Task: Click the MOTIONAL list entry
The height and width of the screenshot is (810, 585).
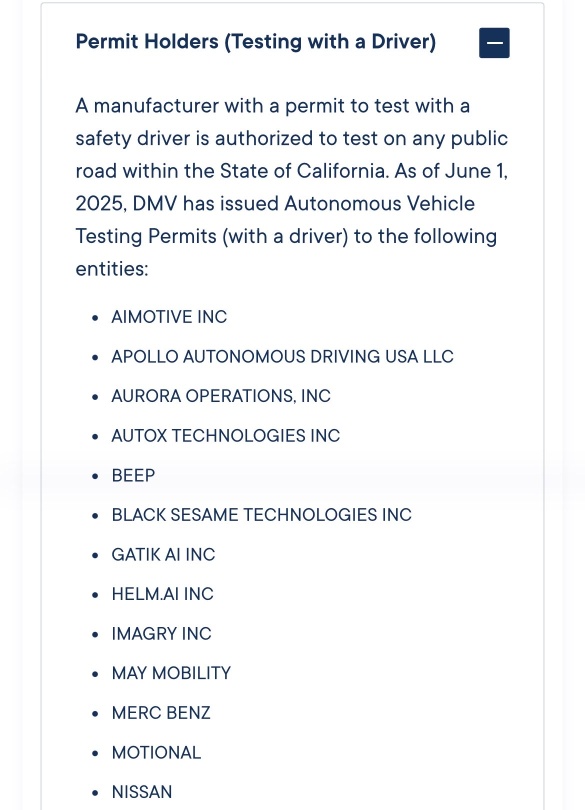Action: click(x=156, y=753)
